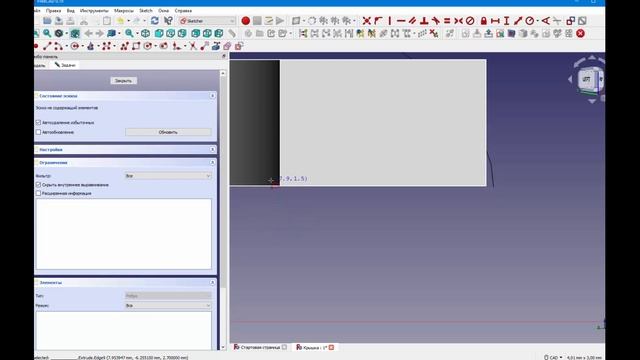Toggle hide internal alignment checkbox

coord(38,185)
